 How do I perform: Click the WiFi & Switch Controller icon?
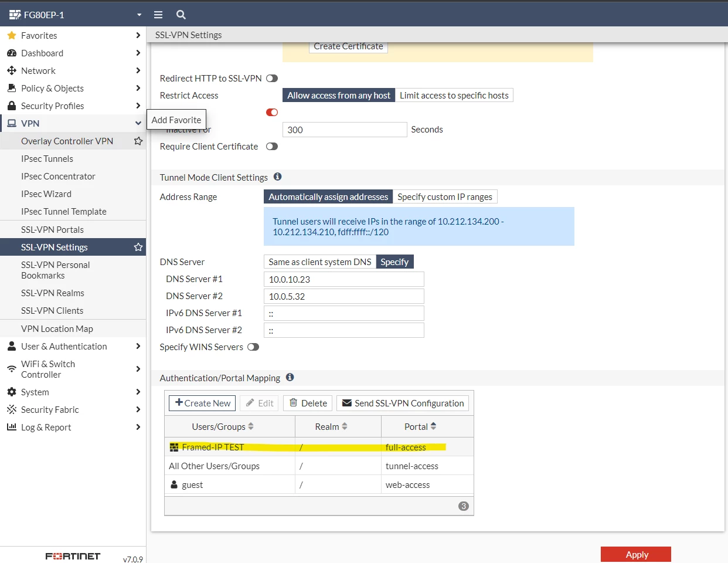[x=12, y=369]
